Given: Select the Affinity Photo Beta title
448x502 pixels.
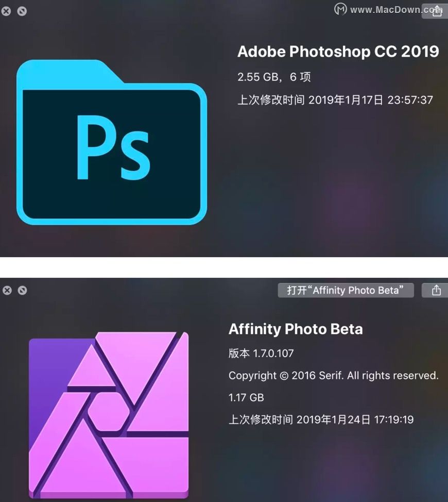Looking at the screenshot, I should [296, 329].
